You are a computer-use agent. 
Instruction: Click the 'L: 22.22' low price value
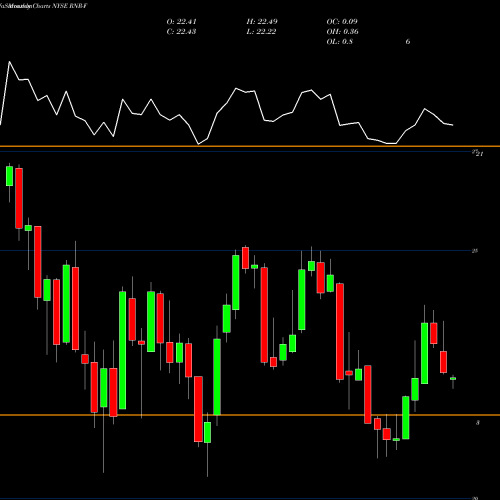(261, 32)
